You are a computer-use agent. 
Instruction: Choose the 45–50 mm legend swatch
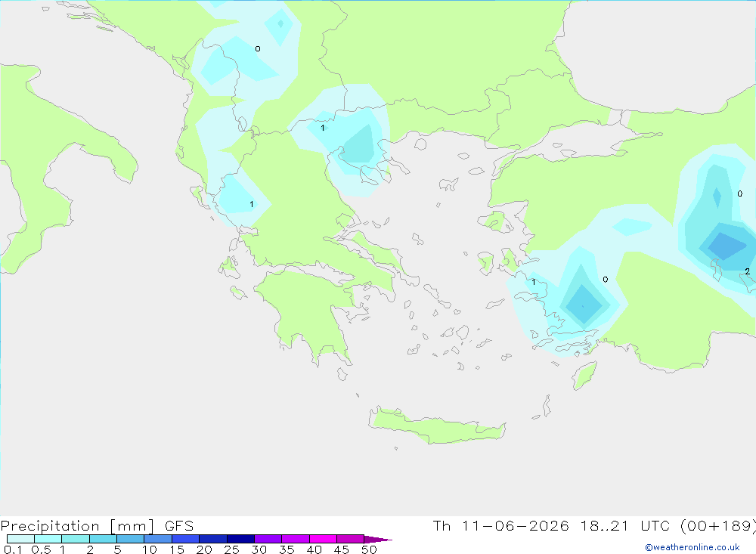click(x=351, y=539)
